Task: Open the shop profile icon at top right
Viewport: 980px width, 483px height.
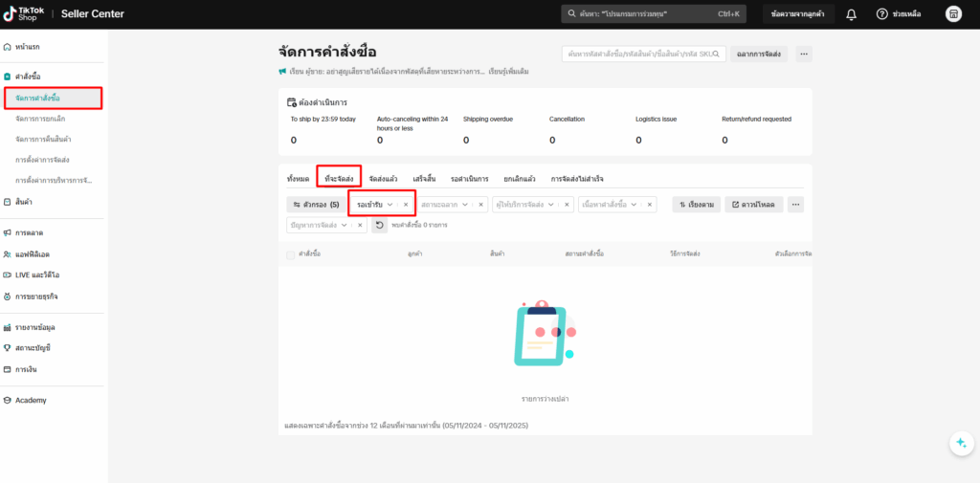Action: click(x=953, y=14)
